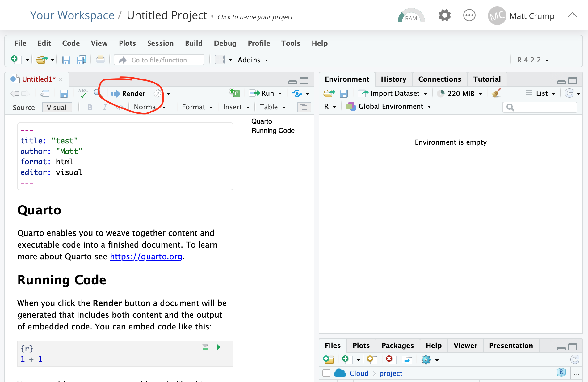This screenshot has height=382, width=588.
Task: Refresh the Environment pane
Action: coord(569,93)
